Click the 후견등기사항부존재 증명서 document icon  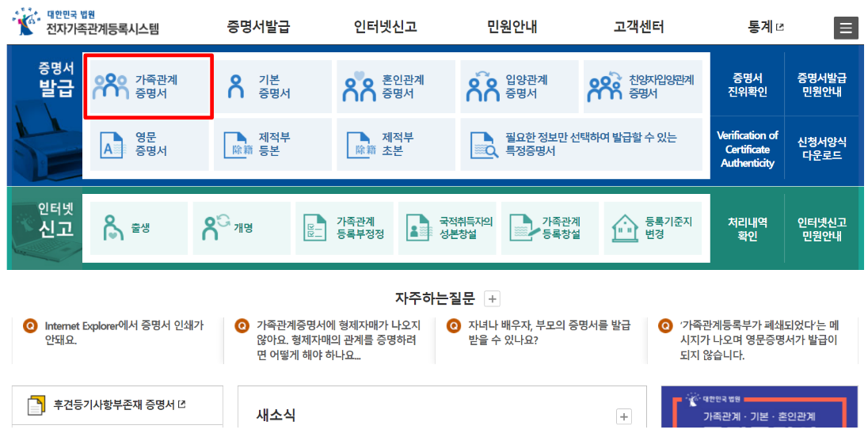click(x=36, y=405)
